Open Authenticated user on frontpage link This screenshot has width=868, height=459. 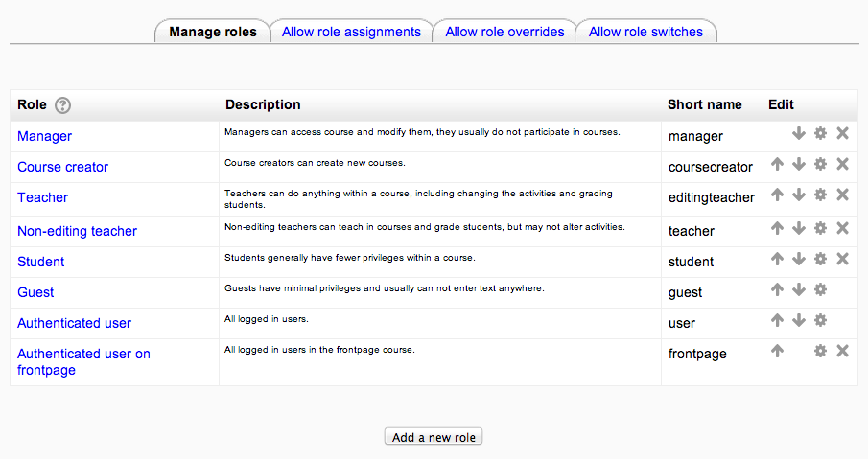point(83,361)
